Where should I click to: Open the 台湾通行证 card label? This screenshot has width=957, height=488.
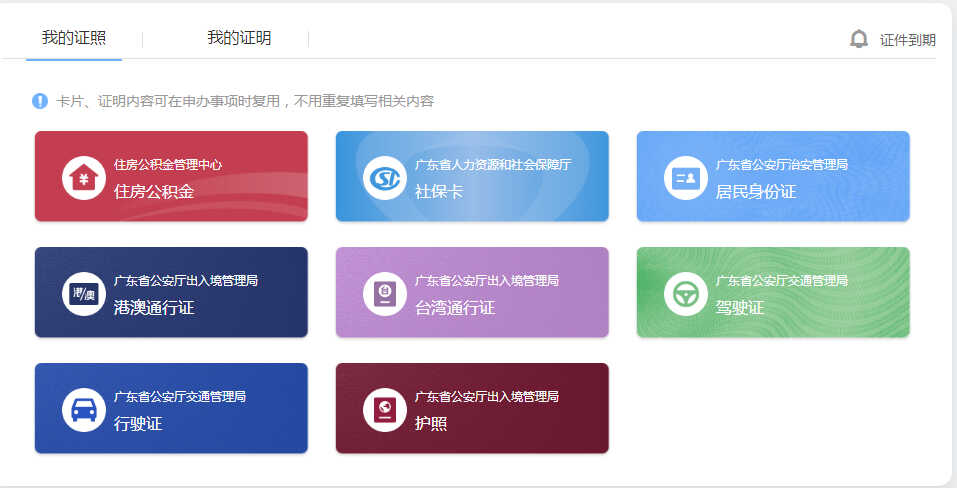click(x=455, y=307)
